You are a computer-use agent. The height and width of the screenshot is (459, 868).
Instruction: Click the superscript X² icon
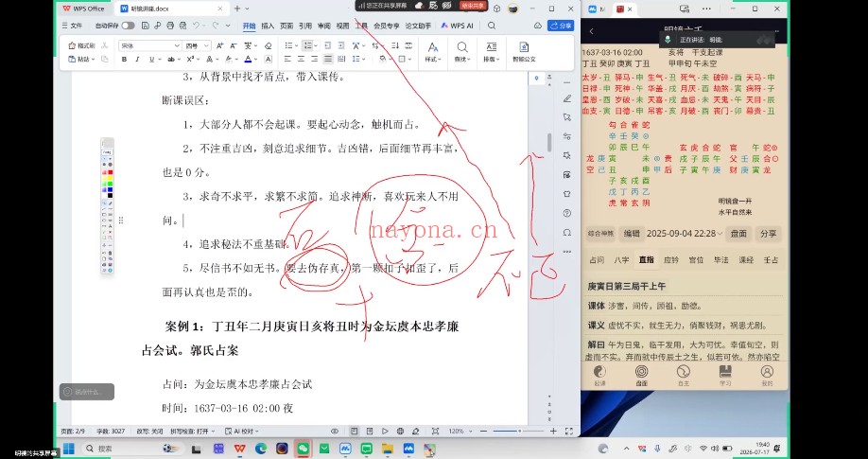[x=190, y=60]
